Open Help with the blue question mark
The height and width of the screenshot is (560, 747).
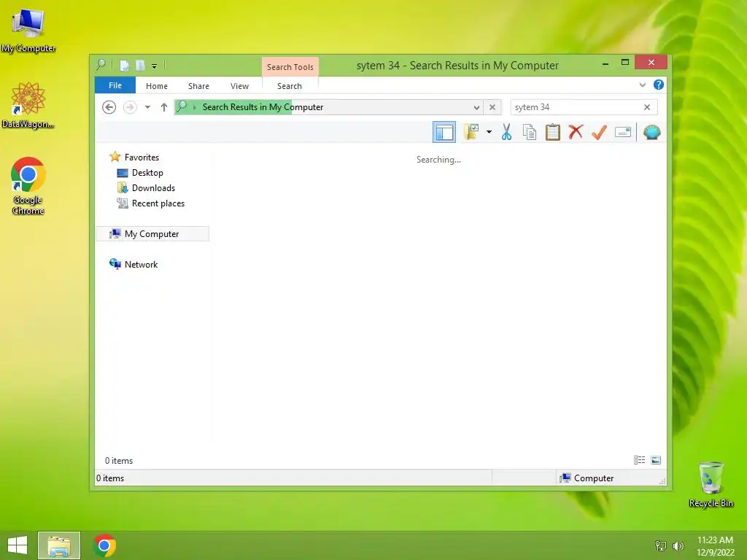pyautogui.click(x=659, y=85)
